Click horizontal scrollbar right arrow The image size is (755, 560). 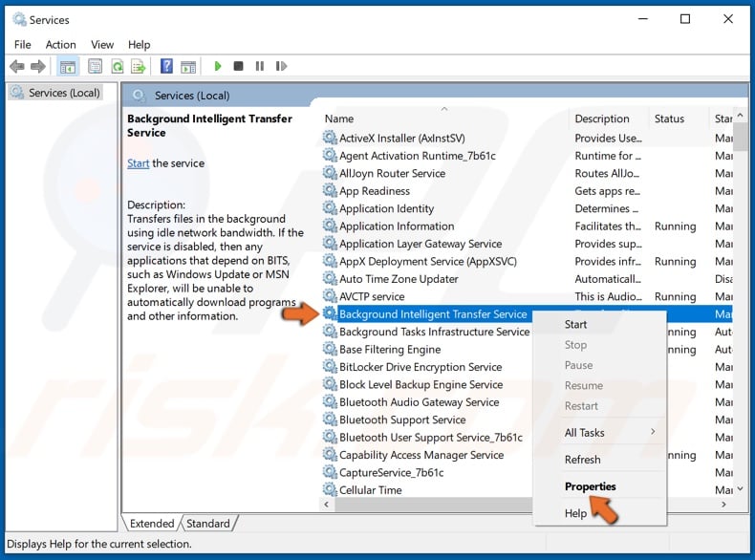tap(723, 505)
